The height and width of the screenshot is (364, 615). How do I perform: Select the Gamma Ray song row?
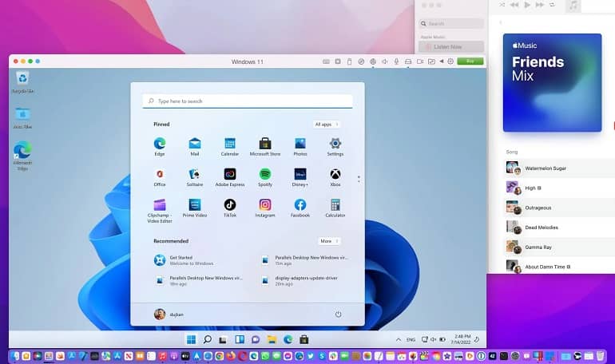click(559, 247)
